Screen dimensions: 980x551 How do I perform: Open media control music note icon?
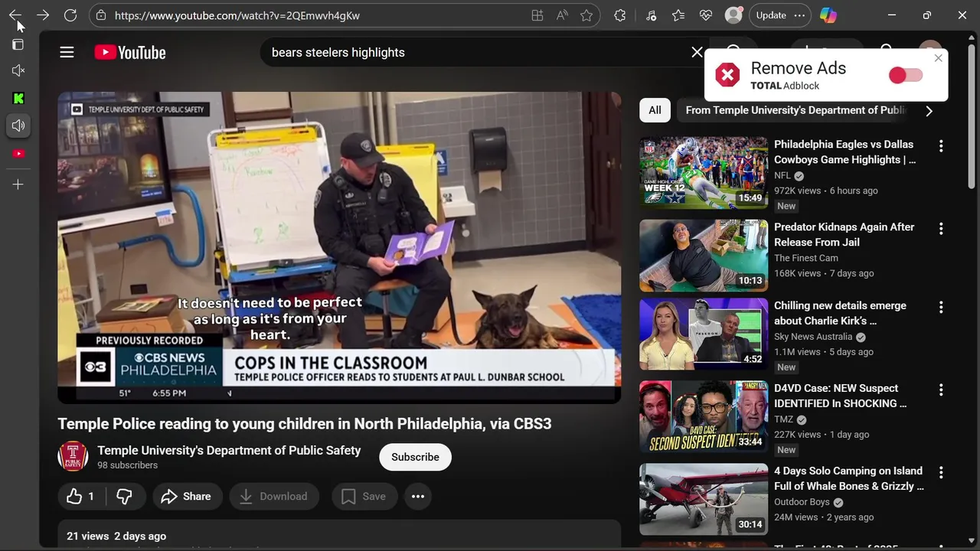[x=651, y=15]
